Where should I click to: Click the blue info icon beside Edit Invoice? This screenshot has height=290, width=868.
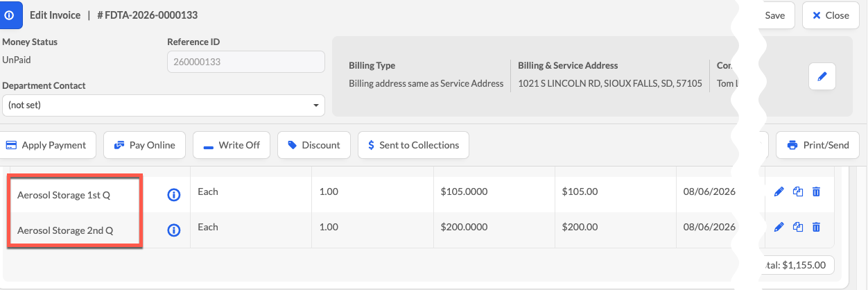(x=10, y=15)
